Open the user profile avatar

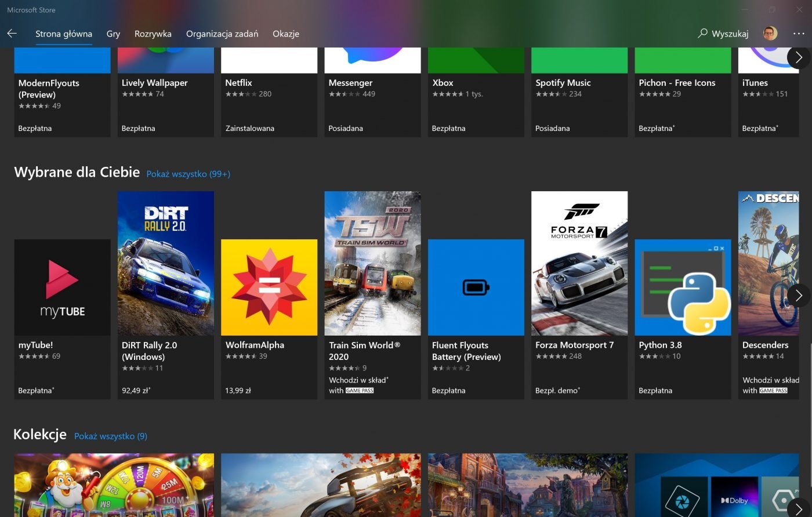[x=770, y=33]
